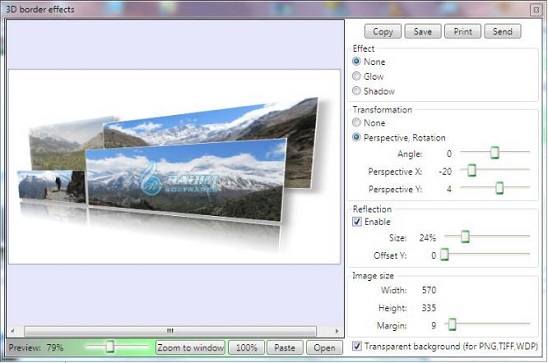This screenshot has height=363, width=548.
Task: Click the Copy button
Action: [383, 31]
